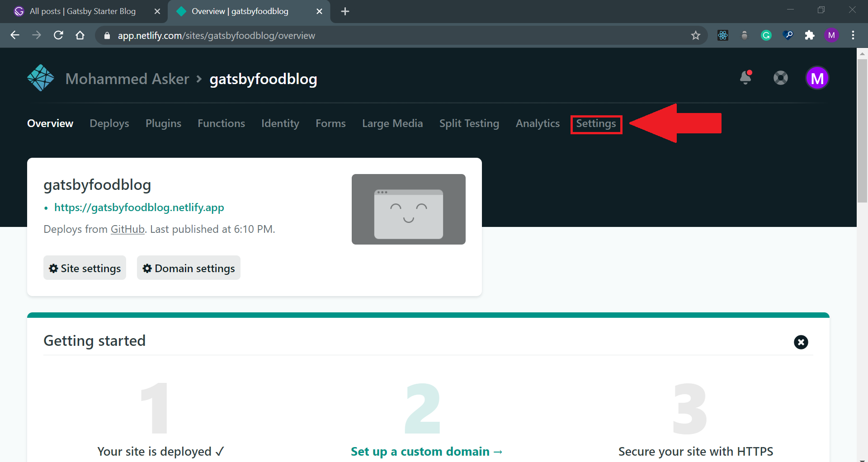This screenshot has height=462, width=868.
Task: Click the gatsbyfoodblog breadcrumb title
Action: [x=263, y=79]
